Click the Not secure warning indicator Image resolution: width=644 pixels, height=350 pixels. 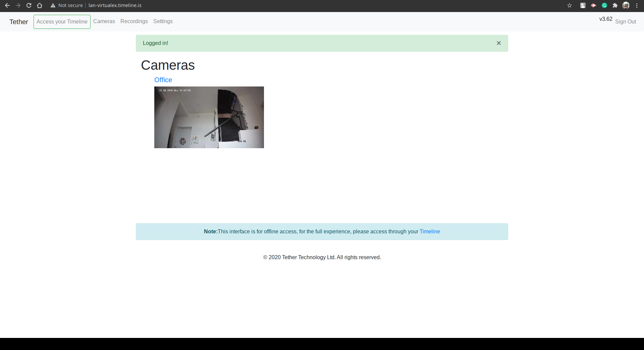pos(66,5)
